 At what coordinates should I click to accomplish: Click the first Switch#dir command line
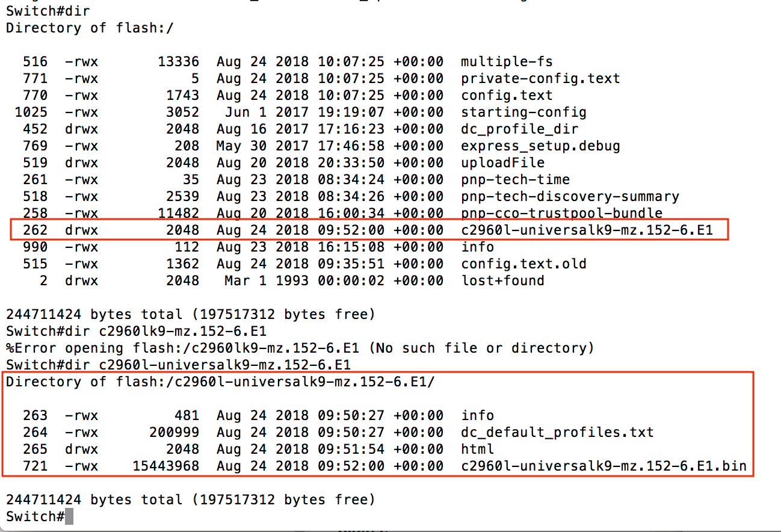click(48, 11)
